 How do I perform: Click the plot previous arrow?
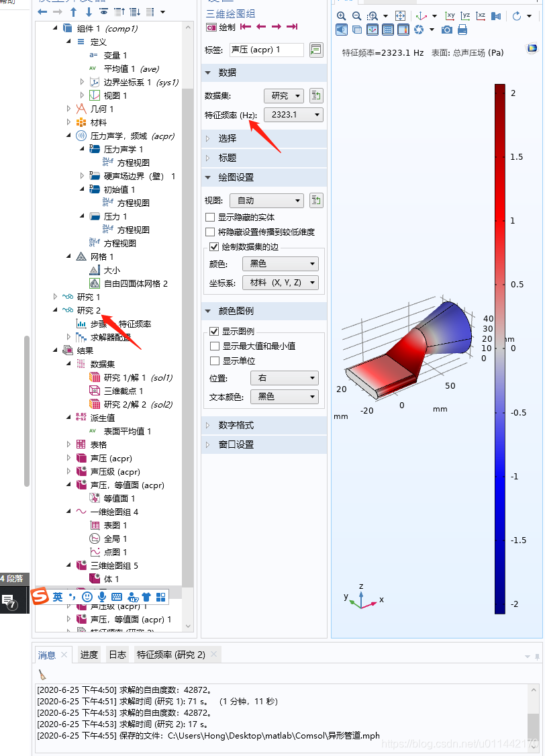pyautogui.click(x=261, y=26)
